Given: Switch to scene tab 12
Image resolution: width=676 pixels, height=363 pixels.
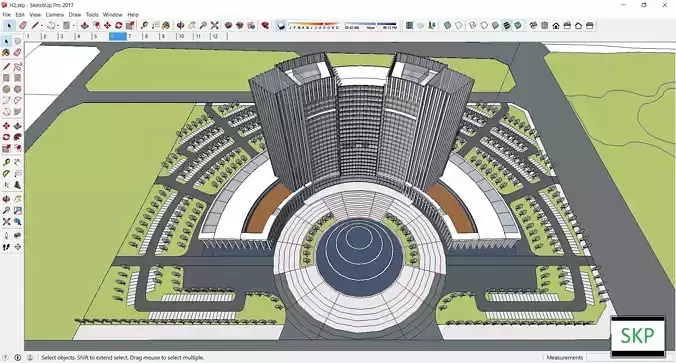Looking at the screenshot, I should [x=220, y=37].
